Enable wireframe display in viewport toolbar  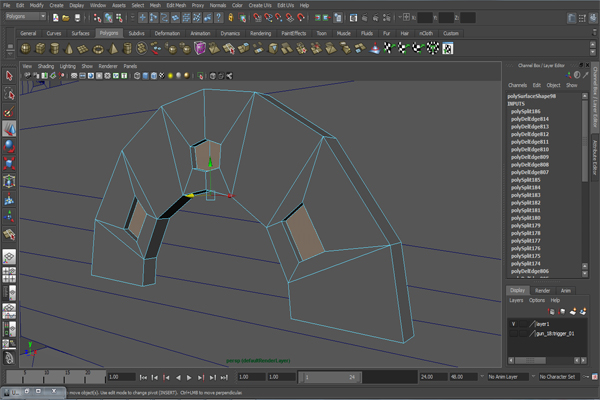[137, 76]
